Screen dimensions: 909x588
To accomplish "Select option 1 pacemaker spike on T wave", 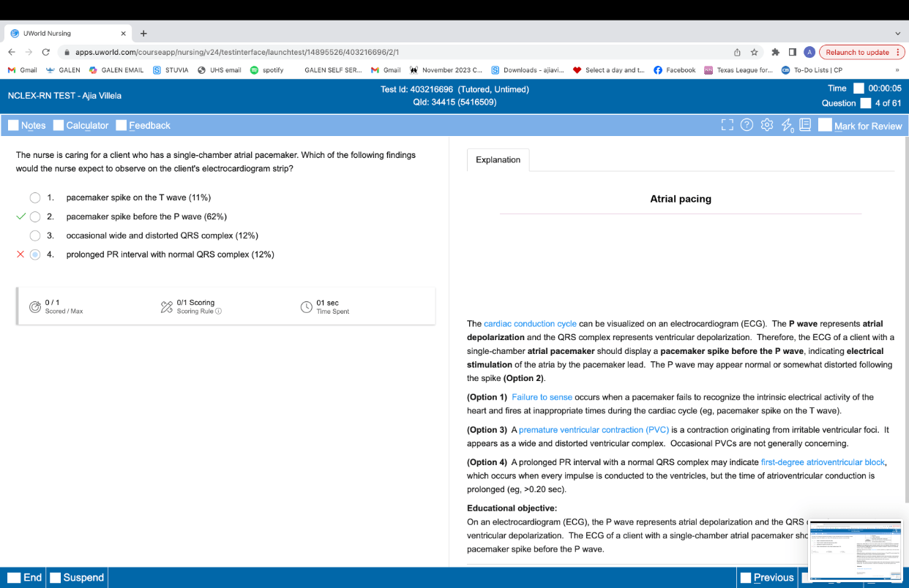I will point(35,197).
